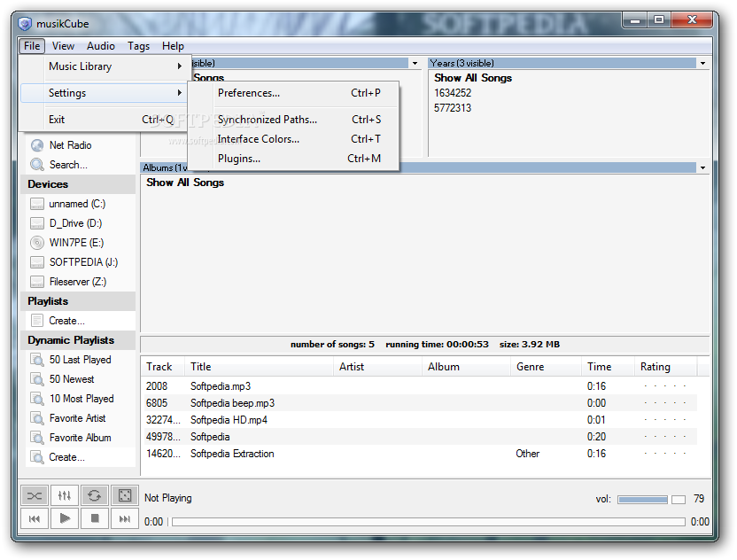The image size is (737, 560).
Task: Start playback with play button
Action: pyautogui.click(x=65, y=518)
